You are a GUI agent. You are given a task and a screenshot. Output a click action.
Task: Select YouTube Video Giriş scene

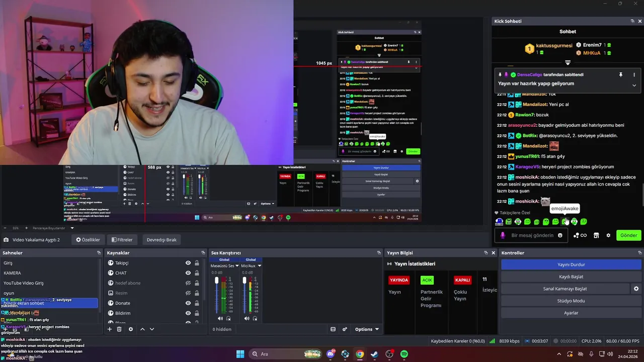click(49, 283)
